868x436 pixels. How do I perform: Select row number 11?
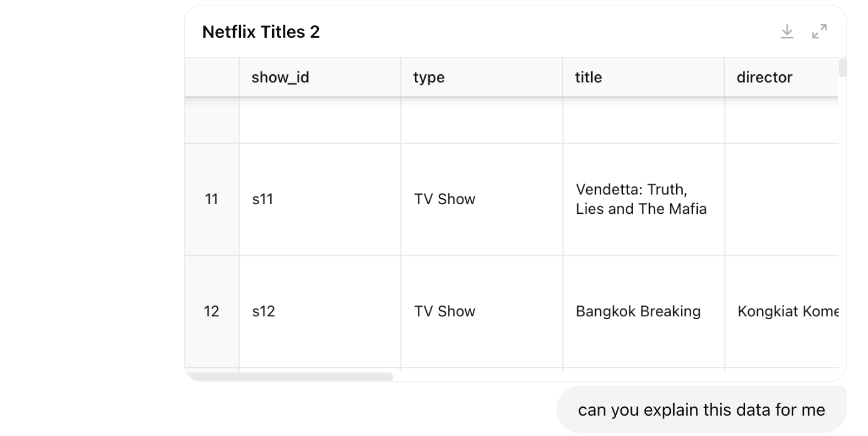pos(212,199)
